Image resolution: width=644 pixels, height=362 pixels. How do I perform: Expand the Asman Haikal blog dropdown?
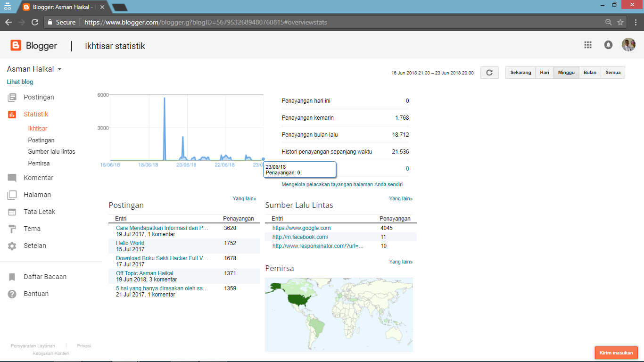60,70
